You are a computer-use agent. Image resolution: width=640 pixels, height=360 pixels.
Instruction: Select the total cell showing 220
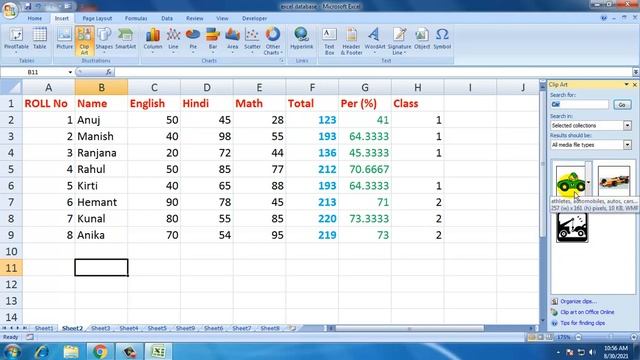pos(312,218)
